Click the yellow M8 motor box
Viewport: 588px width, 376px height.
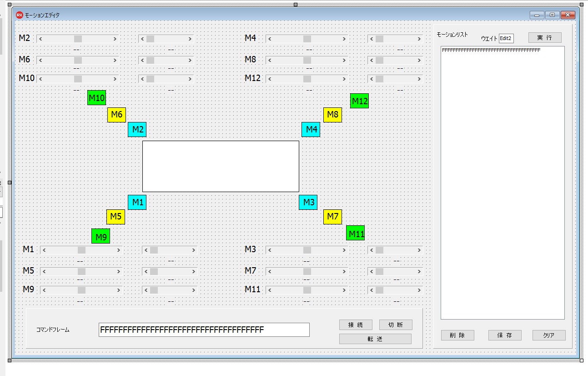click(x=332, y=115)
